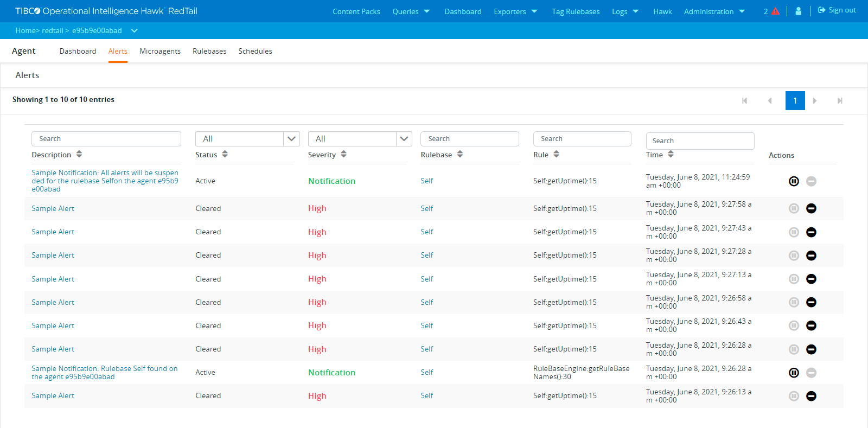Sort alerts by Time column
868x428 pixels.
click(671, 155)
